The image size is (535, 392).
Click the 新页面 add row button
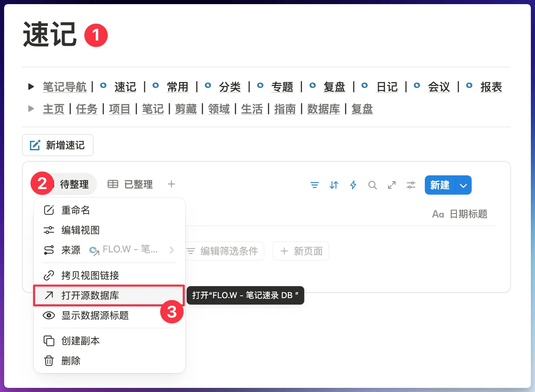[301, 251]
